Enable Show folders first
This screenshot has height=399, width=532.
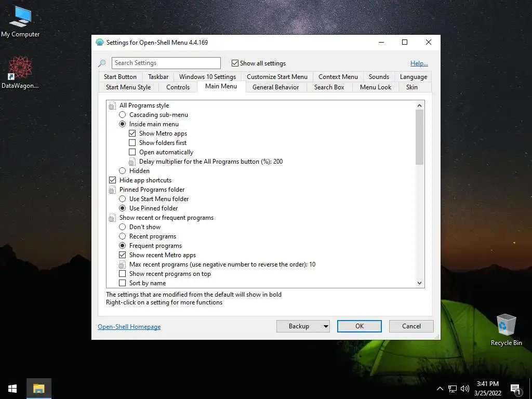tap(132, 143)
